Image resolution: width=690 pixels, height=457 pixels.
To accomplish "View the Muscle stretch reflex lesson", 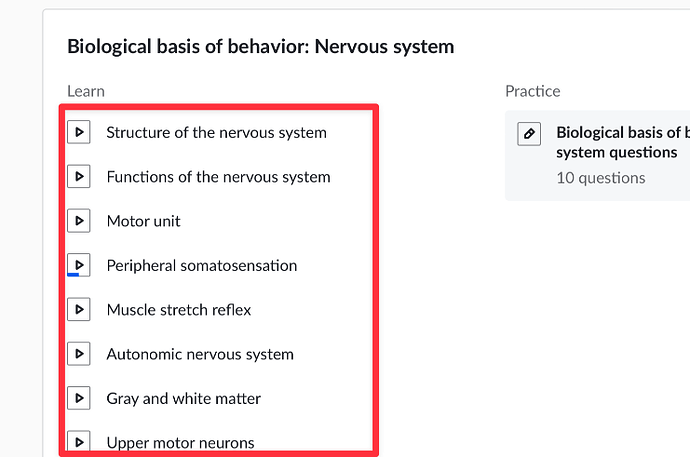I will click(x=178, y=310).
